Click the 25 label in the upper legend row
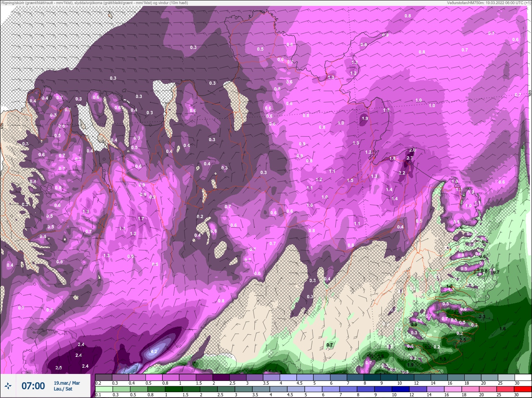 tap(500, 383)
